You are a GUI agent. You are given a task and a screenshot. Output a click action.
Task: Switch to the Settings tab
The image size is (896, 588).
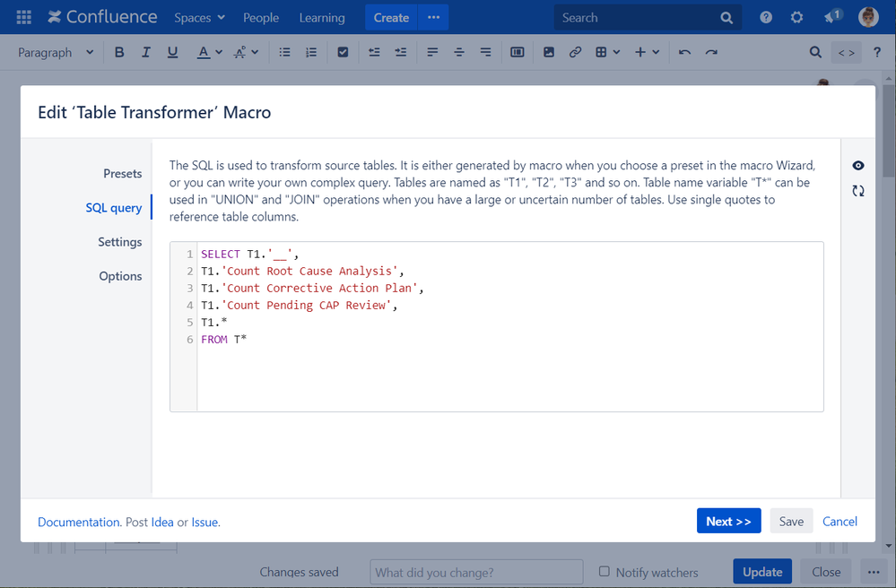[119, 242]
